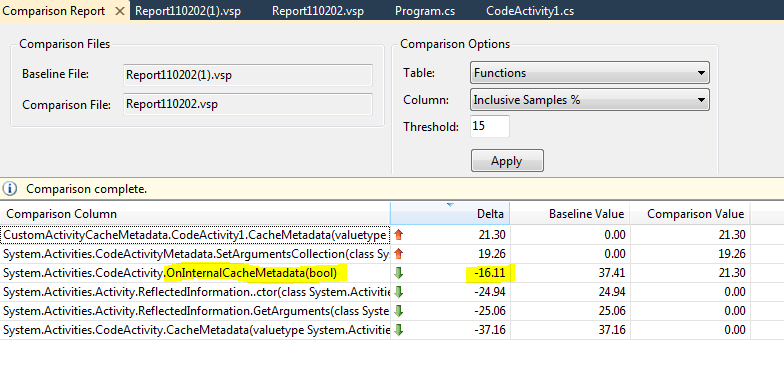
Task: Select the ReflectedInformation..ctor function row
Action: pyautogui.click(x=375, y=292)
